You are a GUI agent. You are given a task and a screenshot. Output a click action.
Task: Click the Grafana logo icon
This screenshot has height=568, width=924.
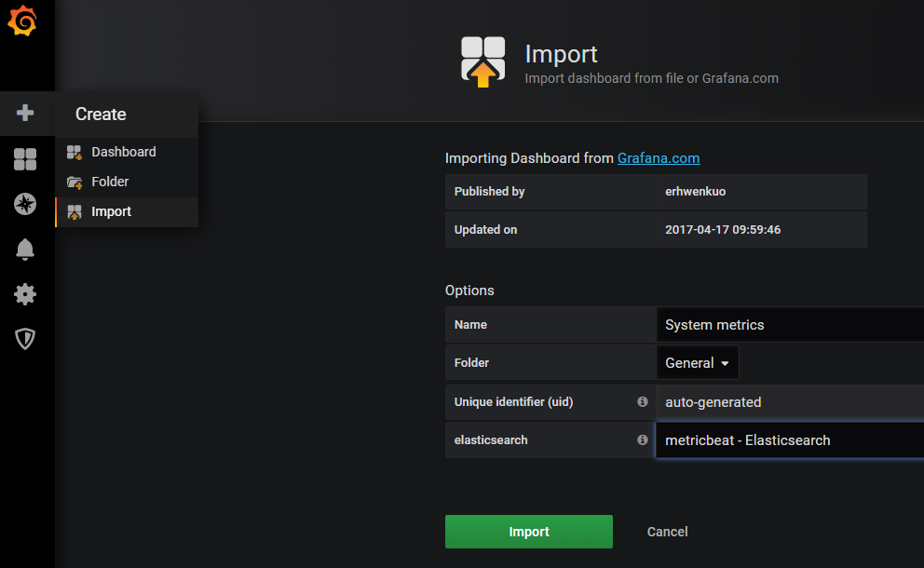(x=22, y=21)
